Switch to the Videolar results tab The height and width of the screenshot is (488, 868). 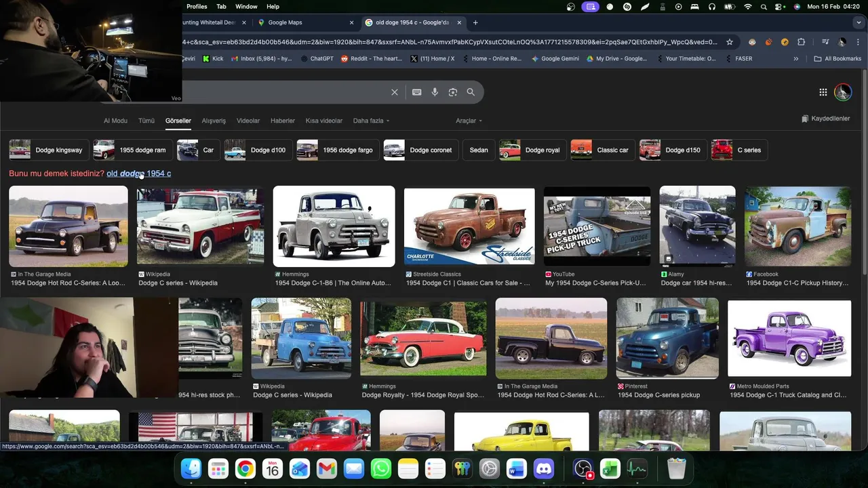tap(248, 121)
